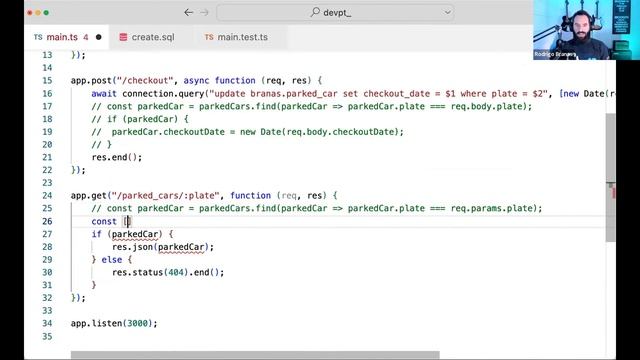
Task: Click the TypeScript icon on main.test.ts tab
Action: click(x=209, y=37)
